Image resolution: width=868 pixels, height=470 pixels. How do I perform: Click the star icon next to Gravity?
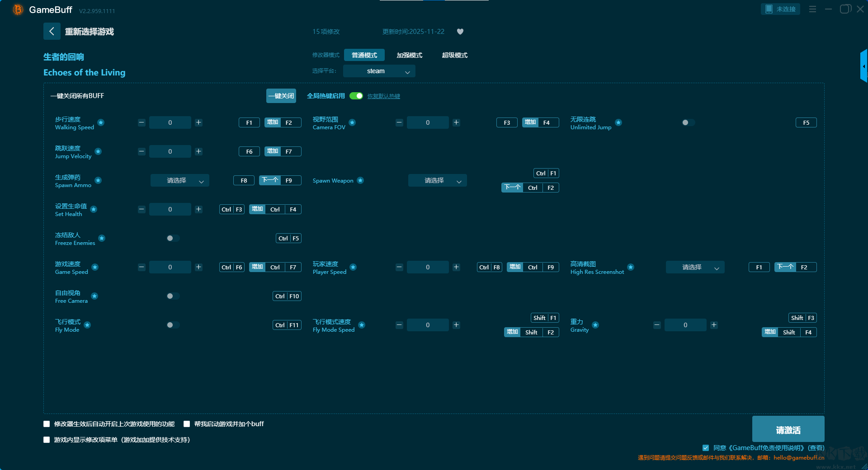595,325
